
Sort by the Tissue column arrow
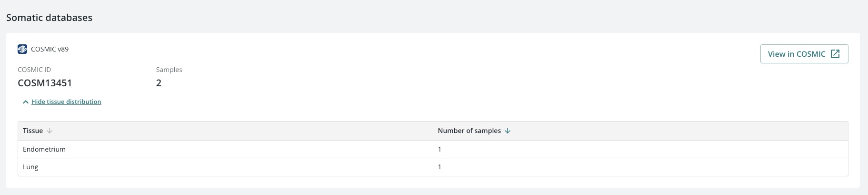(50, 131)
